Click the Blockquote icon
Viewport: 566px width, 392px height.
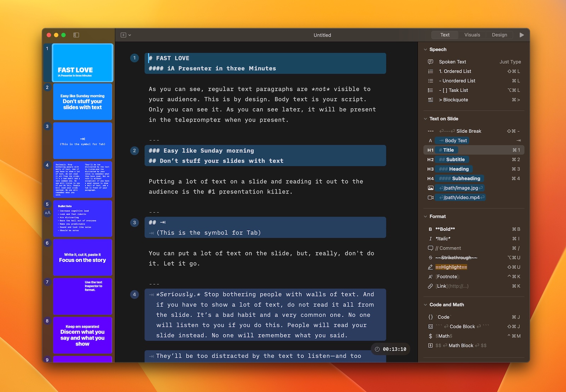(431, 100)
